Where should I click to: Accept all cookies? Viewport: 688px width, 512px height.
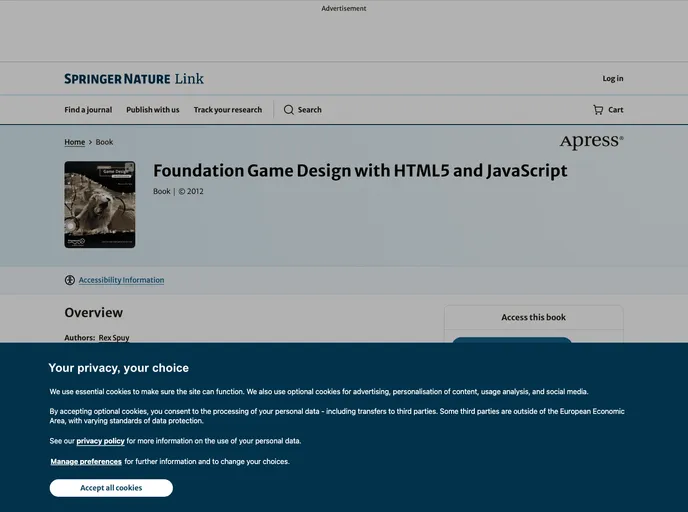[111, 488]
